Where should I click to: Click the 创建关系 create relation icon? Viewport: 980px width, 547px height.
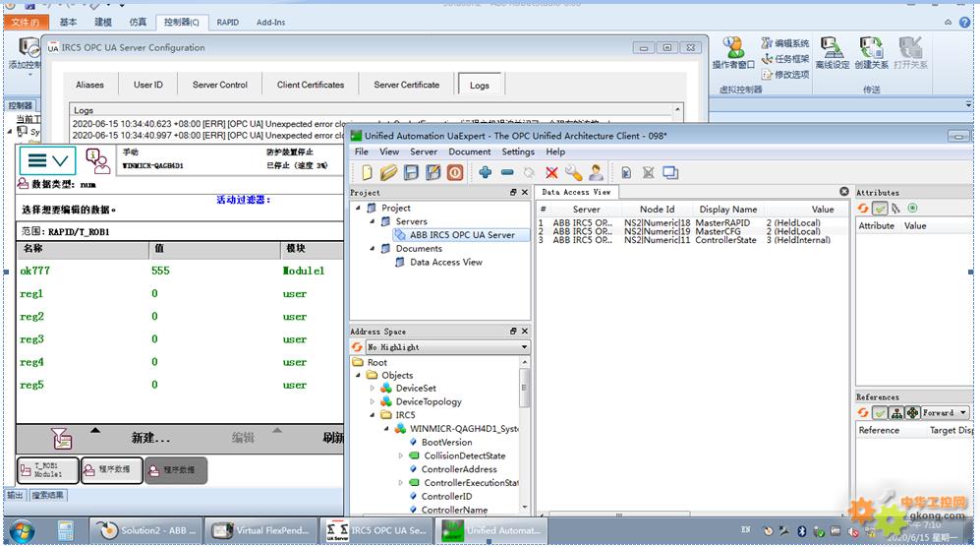pos(871,53)
